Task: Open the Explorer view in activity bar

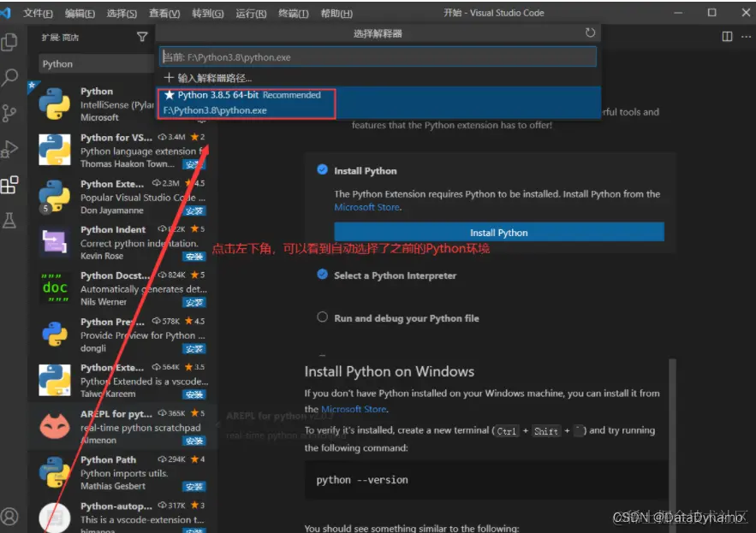Action: [9, 42]
